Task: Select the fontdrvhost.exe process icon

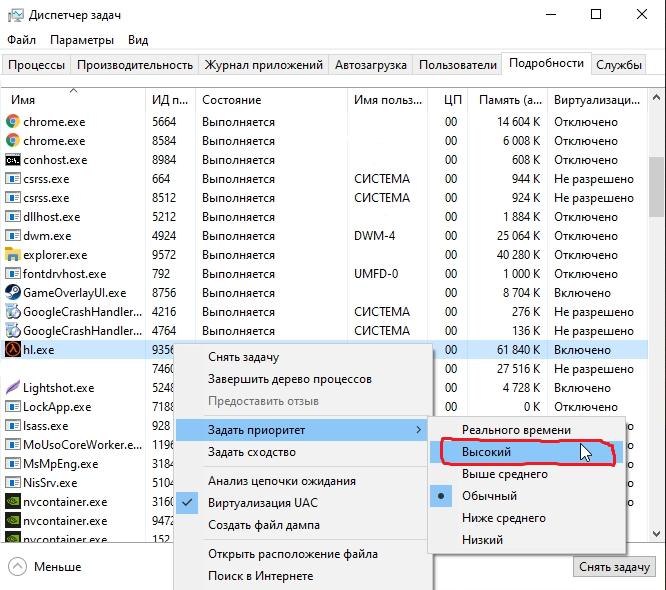Action: point(13,274)
